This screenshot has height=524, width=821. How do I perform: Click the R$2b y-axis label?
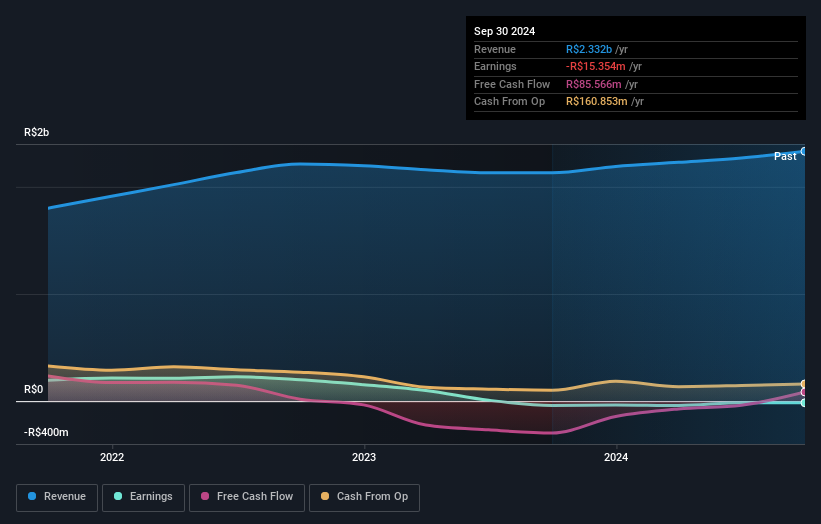pyautogui.click(x=37, y=132)
